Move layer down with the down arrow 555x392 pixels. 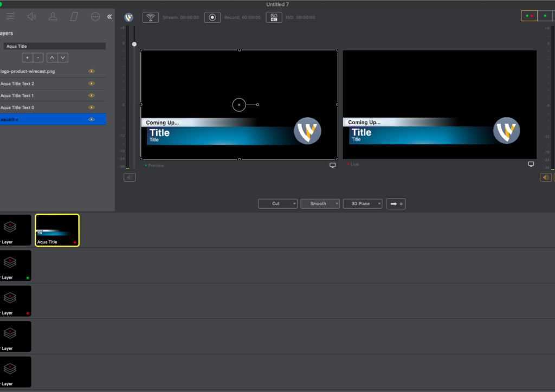click(63, 57)
